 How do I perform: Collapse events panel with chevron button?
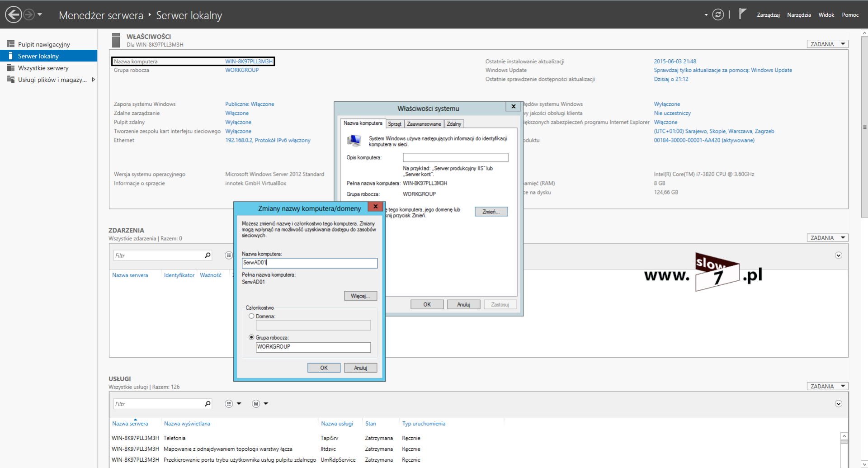tap(838, 255)
